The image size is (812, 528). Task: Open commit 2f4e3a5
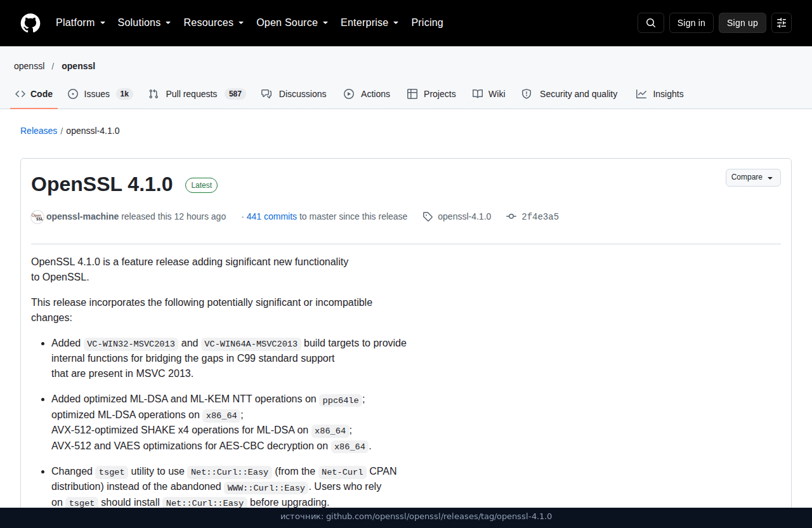tap(540, 216)
